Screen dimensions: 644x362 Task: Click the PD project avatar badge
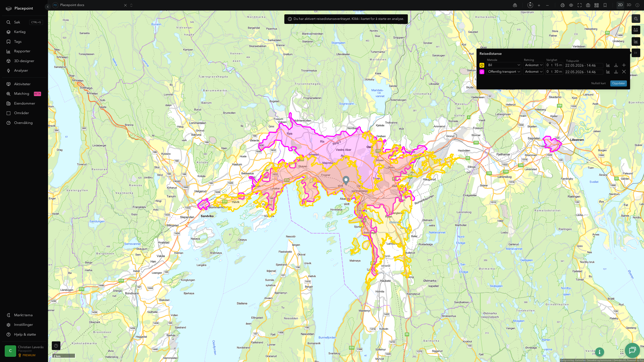(55, 5)
